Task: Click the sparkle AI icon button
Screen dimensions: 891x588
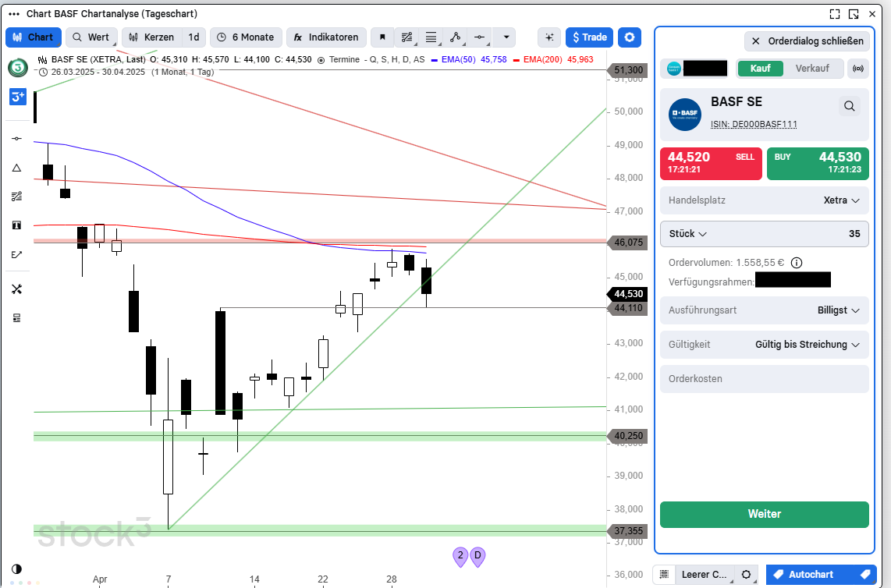Action: (x=549, y=37)
